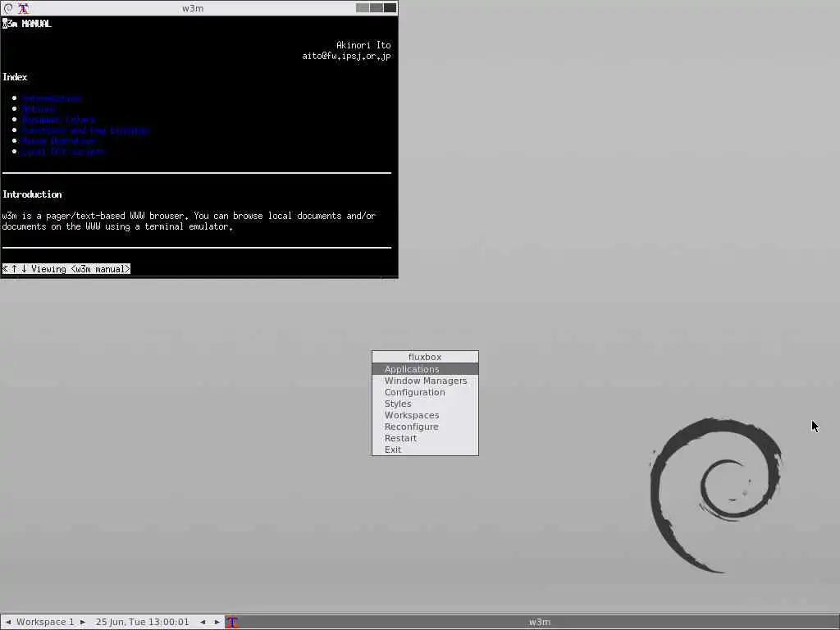Focus next window with toolbar right arrow
Viewport: 840px width, 630px height.
[x=217, y=622]
